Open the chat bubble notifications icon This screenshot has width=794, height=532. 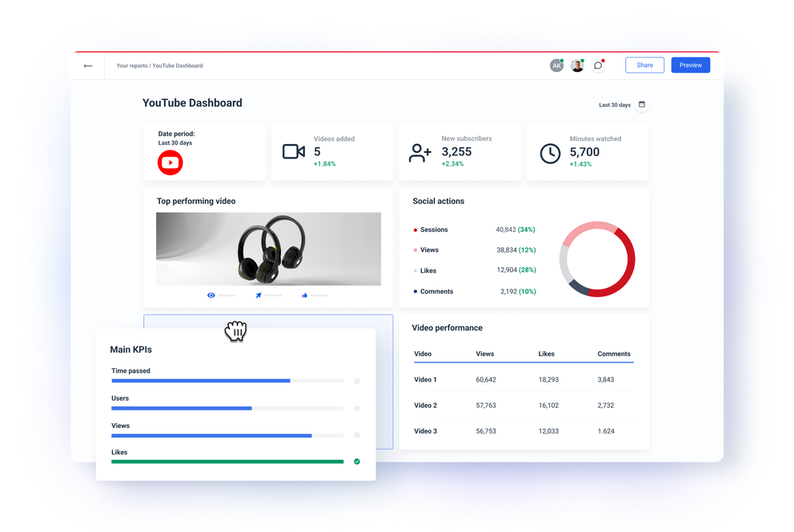point(598,65)
